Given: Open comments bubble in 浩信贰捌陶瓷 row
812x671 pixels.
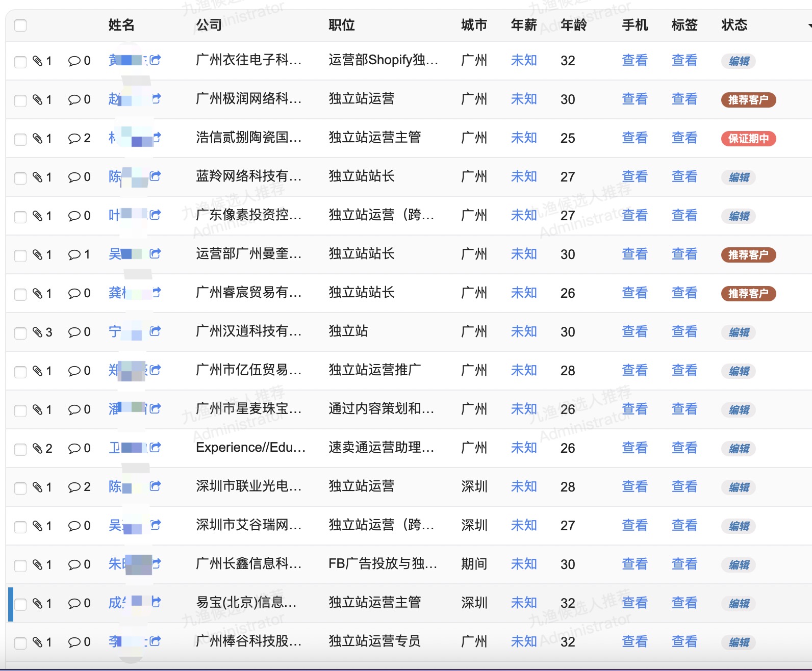Looking at the screenshot, I should click(x=74, y=139).
